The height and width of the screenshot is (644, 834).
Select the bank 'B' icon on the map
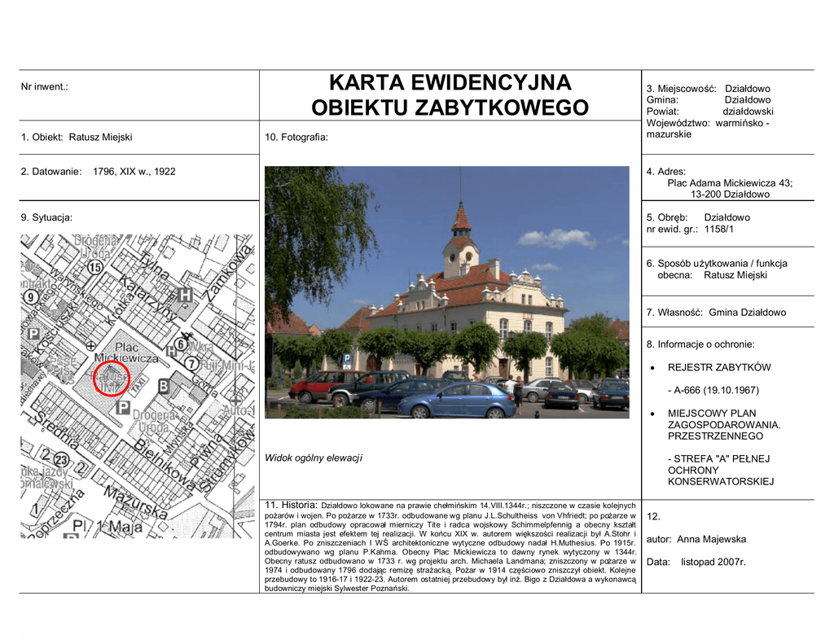[163, 385]
